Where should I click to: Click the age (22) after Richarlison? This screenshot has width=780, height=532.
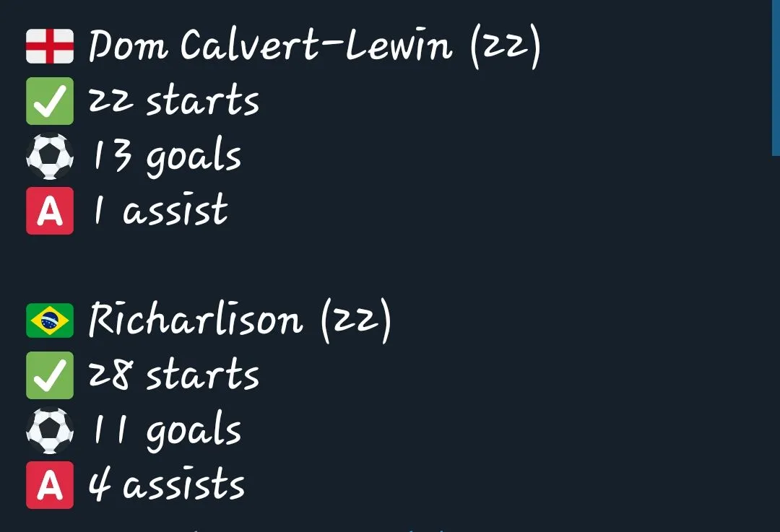tap(355, 320)
